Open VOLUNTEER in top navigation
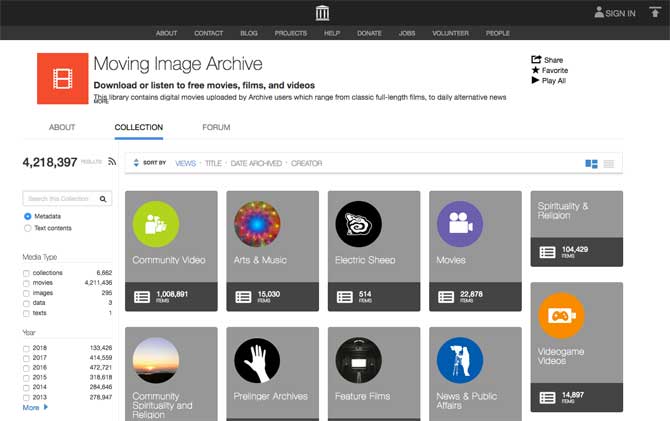 tap(450, 33)
